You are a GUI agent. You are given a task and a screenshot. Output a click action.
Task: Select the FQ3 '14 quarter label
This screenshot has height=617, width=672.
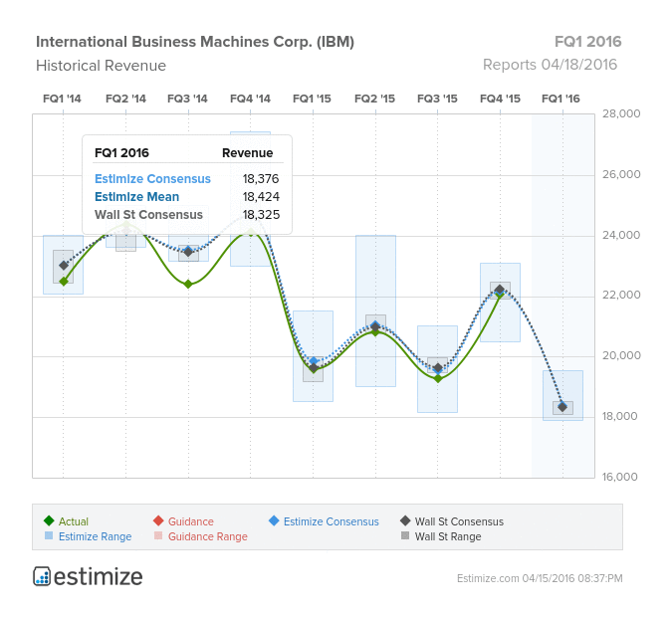pos(187,99)
